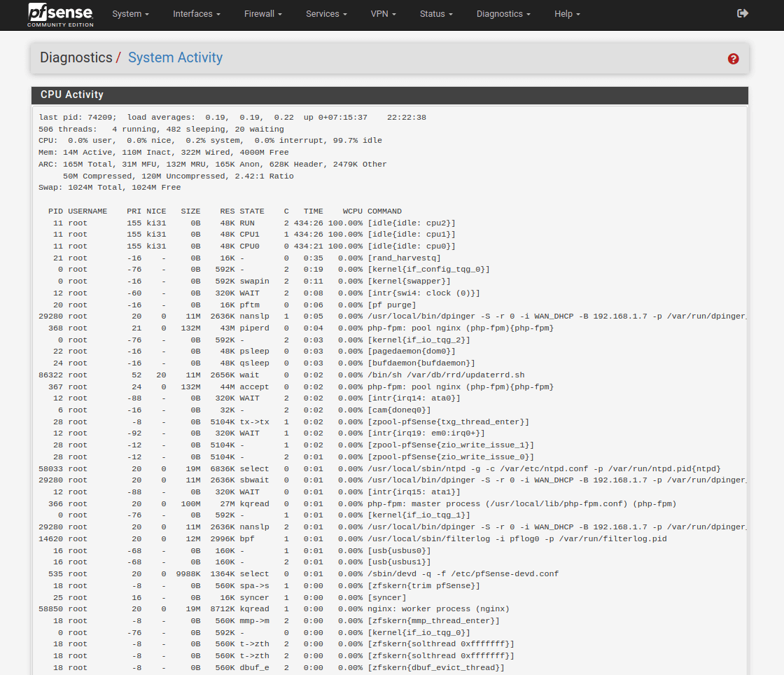This screenshot has height=675, width=784.
Task: Click the pfSense Community Edition logo
Action: pyautogui.click(x=60, y=15)
